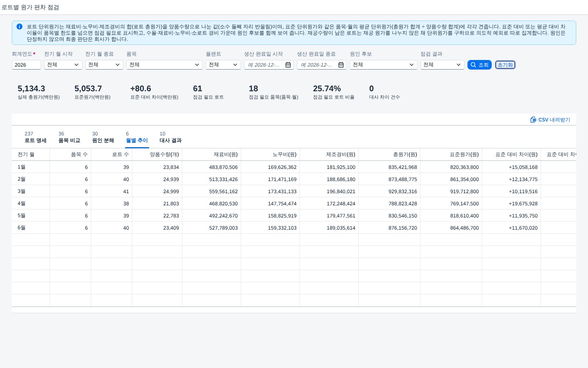Viewport: 588px width, 368px height.
Task: Expand the 전기 월 시작 dropdown
Action: (x=63, y=65)
